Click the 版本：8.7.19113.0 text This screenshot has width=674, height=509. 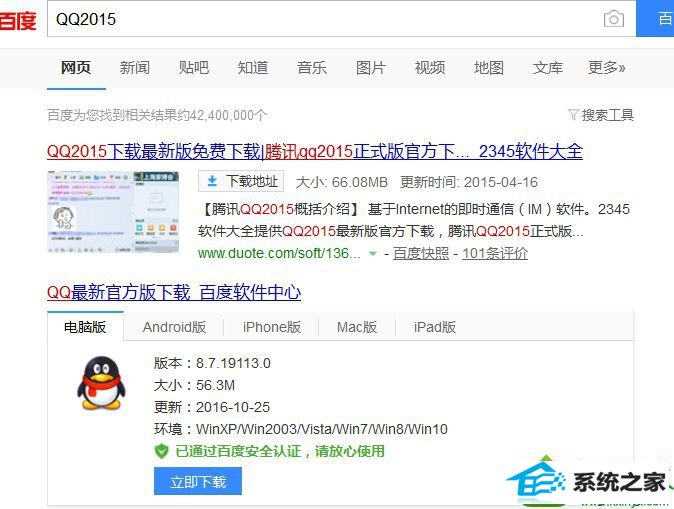[x=212, y=363]
